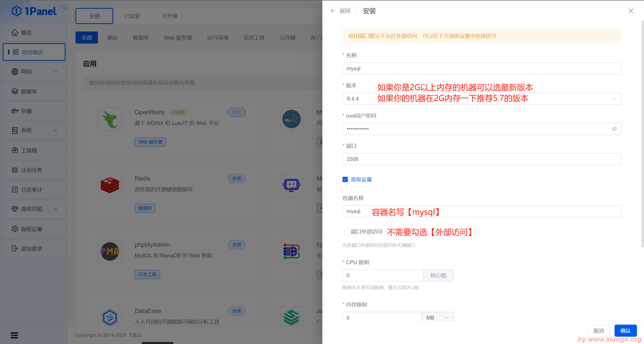The width and height of the screenshot is (644, 344).
Task: Uncheck the 高级设置 checkbox
Action: point(345,180)
